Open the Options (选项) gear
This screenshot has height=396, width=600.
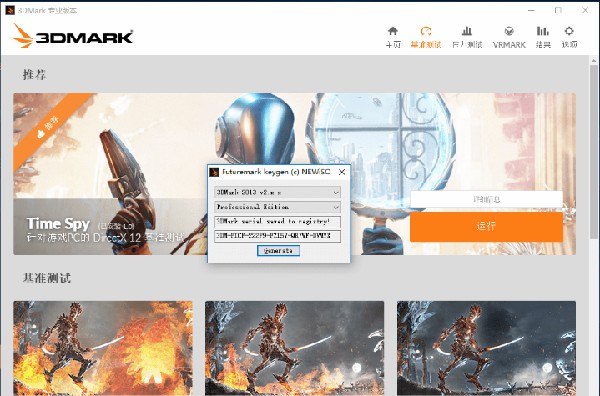click(x=569, y=37)
